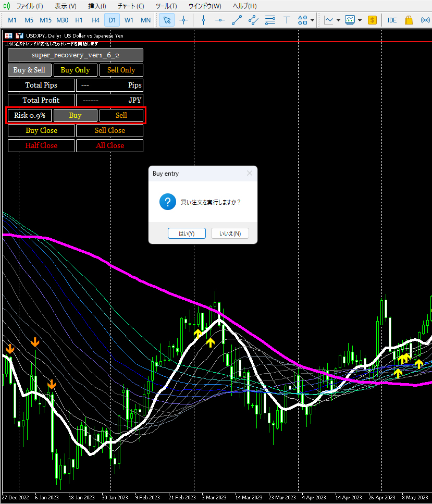The width and height of the screenshot is (432, 504).
Task: Open the ツール(T) menu
Action: 166,6
